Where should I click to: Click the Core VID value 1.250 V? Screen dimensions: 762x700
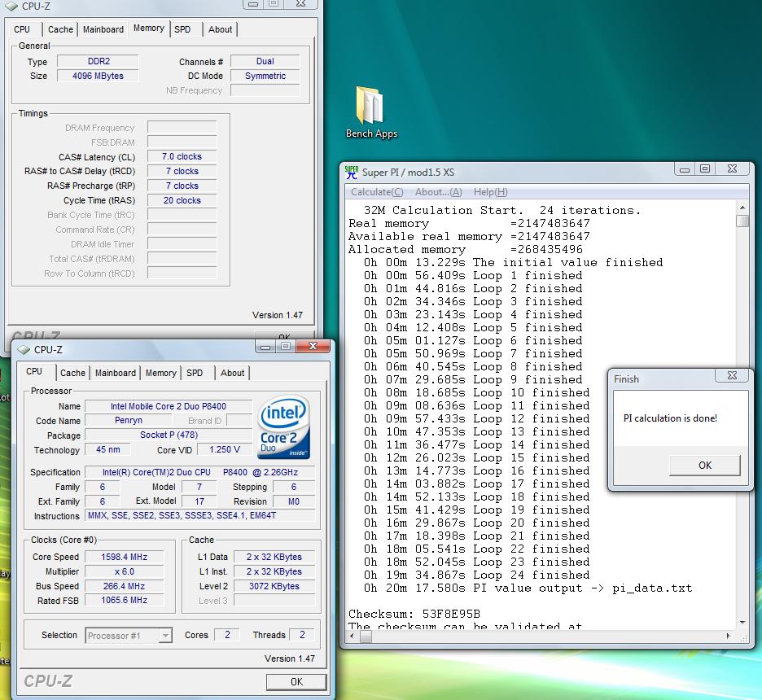click(225, 449)
